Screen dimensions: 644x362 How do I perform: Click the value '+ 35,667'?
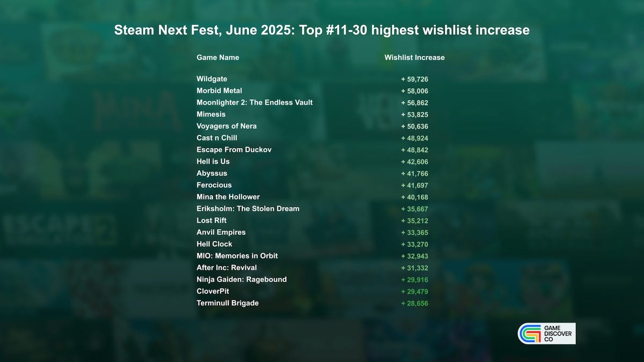coord(414,209)
